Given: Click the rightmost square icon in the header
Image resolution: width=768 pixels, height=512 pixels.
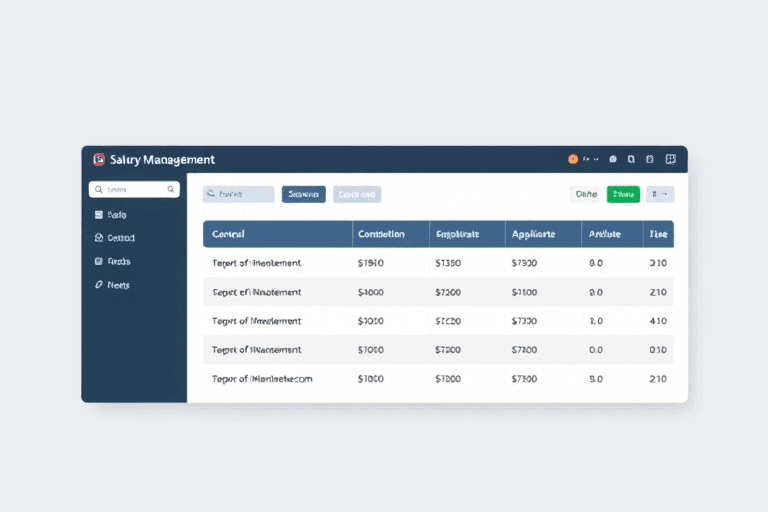Looking at the screenshot, I should (x=670, y=159).
